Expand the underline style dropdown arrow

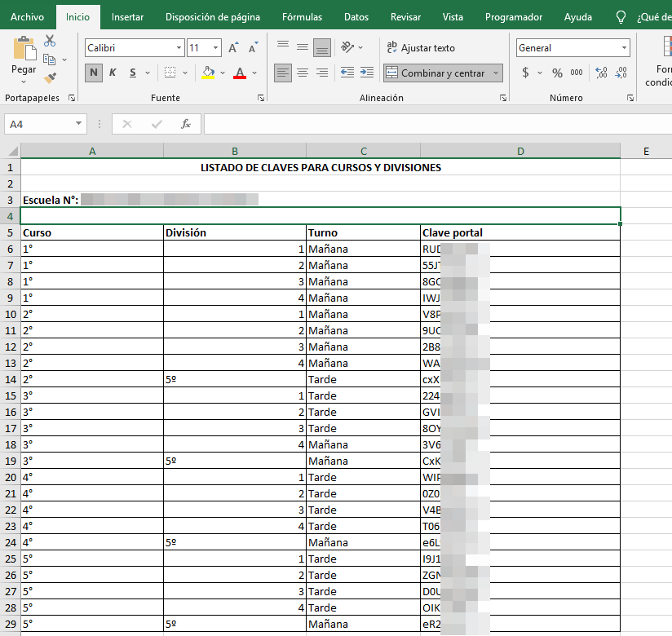[x=148, y=73]
